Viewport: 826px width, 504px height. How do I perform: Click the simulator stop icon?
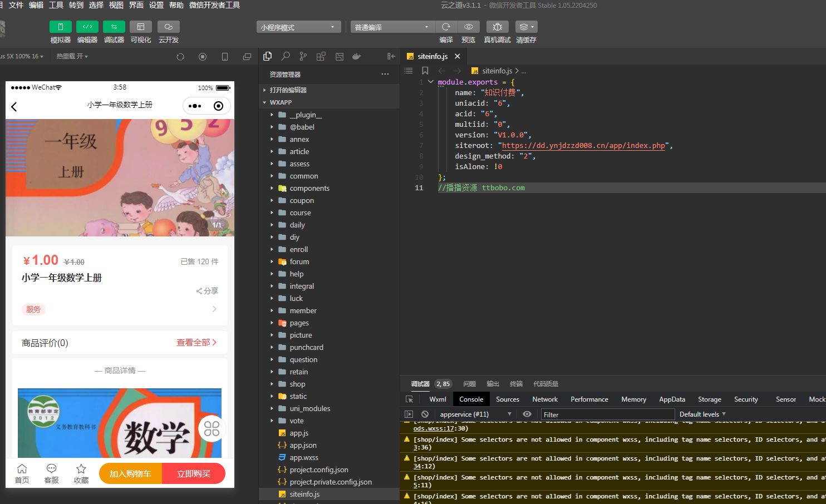(x=203, y=57)
